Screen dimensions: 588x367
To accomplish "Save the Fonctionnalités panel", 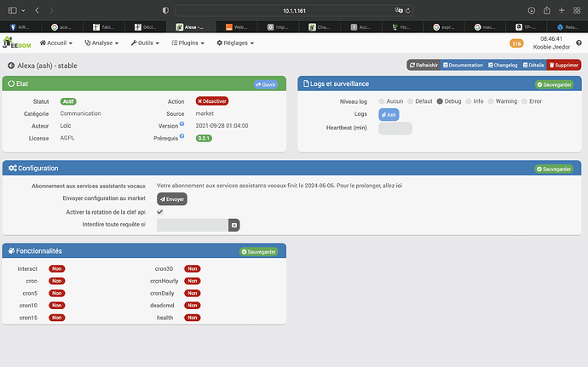I will tap(259, 252).
